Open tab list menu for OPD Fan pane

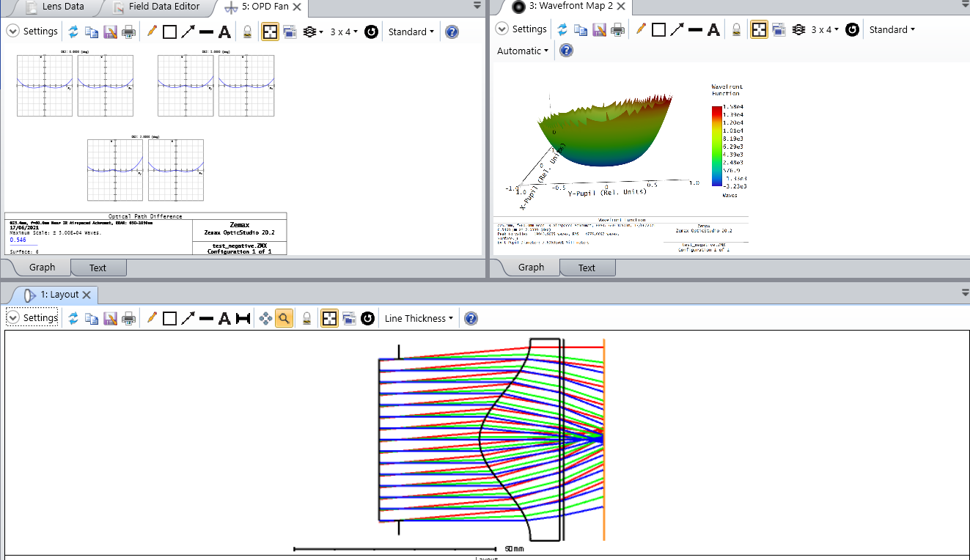point(478,4)
